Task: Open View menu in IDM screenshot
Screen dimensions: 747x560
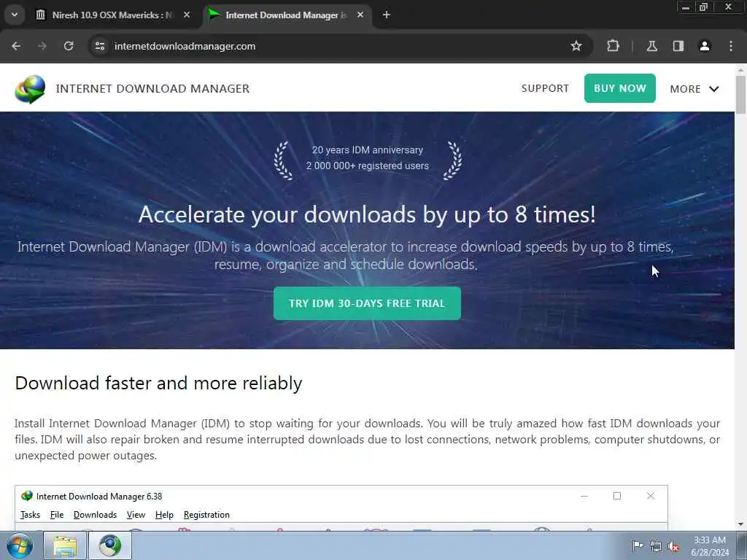Action: tap(136, 515)
